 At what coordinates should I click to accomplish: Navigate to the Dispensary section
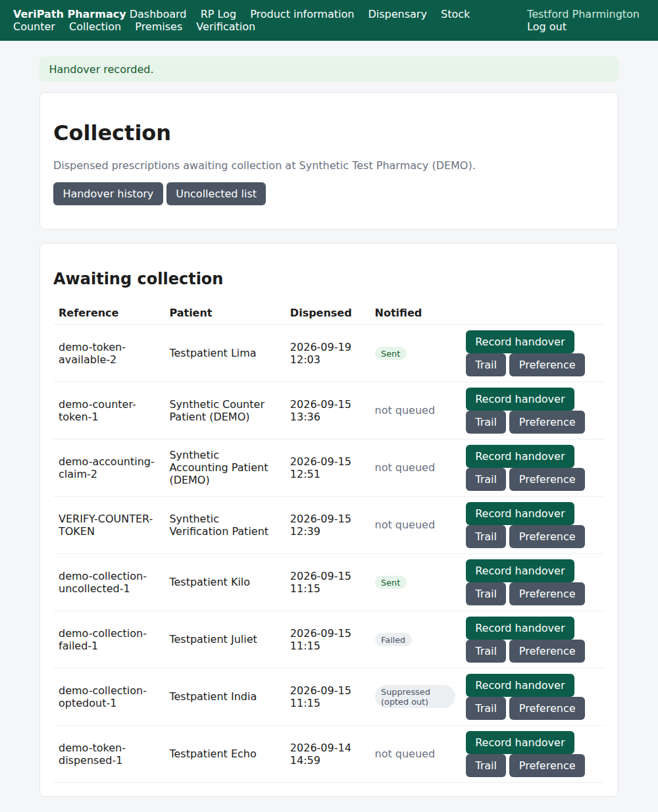pyautogui.click(x=397, y=14)
